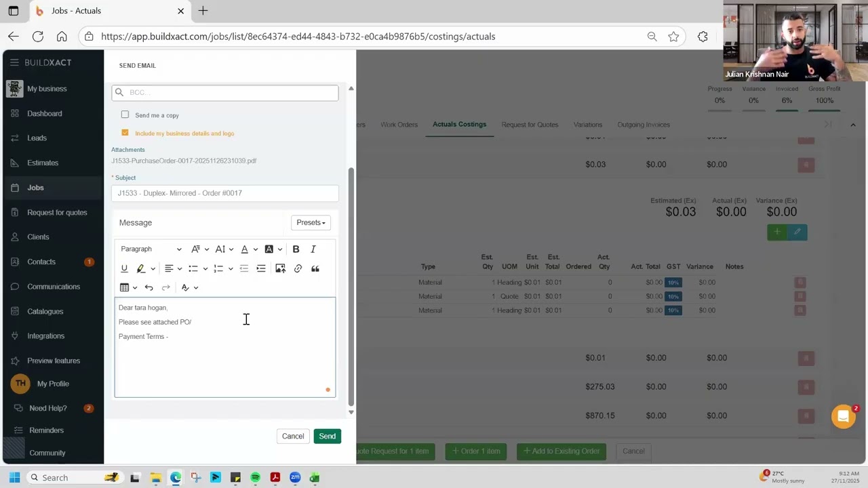
Task: Insert a block quote in the message
Action: [x=315, y=269]
